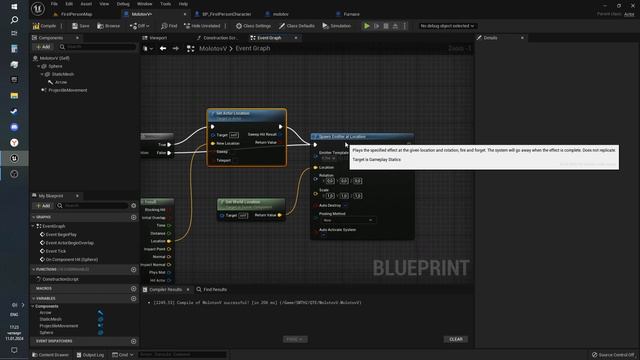The width and height of the screenshot is (640, 360).
Task: Click the Unreal Engine logo icon
Action: click(38, 8)
